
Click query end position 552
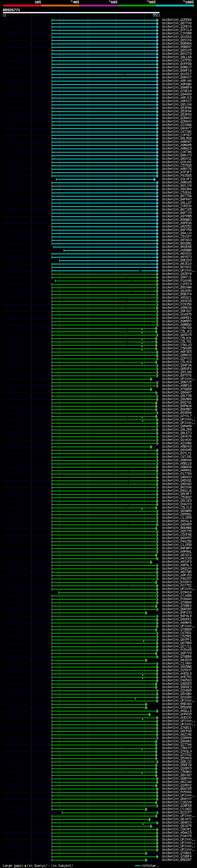coord(155,15)
